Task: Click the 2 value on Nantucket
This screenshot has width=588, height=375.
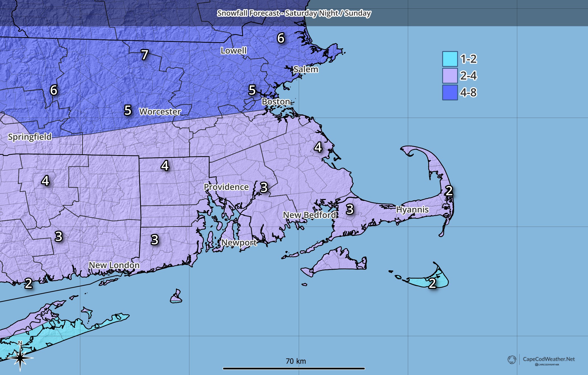Action: (432, 283)
